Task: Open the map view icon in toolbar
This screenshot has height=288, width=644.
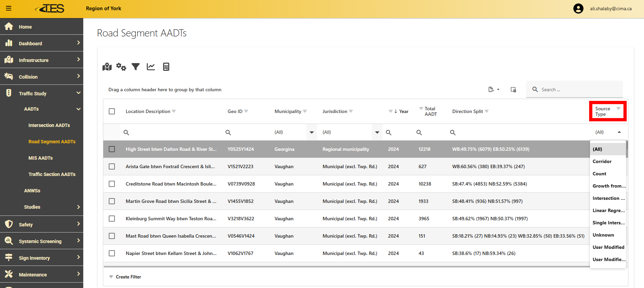Action: pyautogui.click(x=107, y=67)
